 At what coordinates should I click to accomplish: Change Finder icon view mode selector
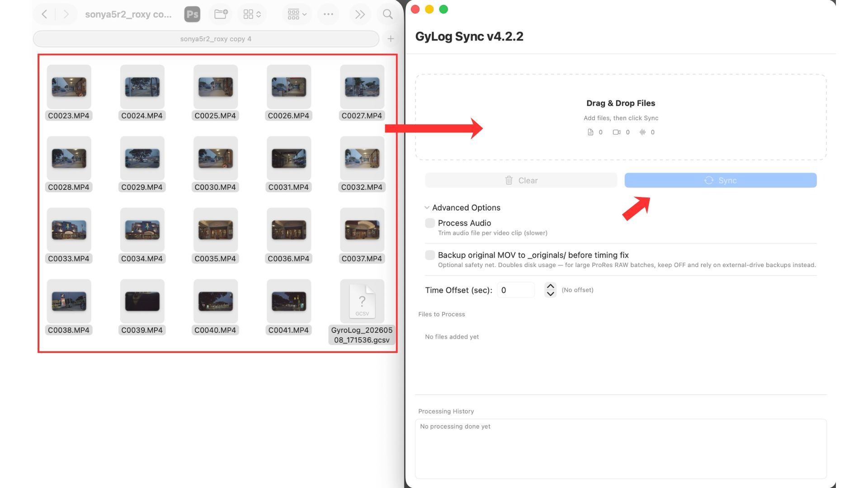coord(252,14)
